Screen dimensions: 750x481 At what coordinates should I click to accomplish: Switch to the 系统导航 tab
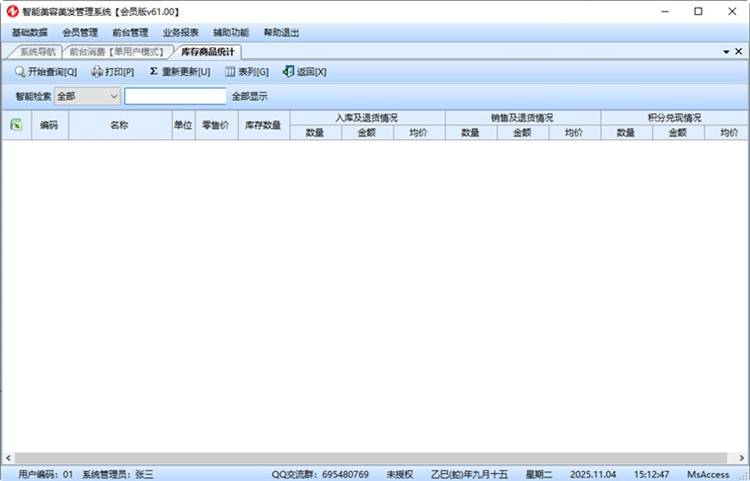tap(37, 52)
